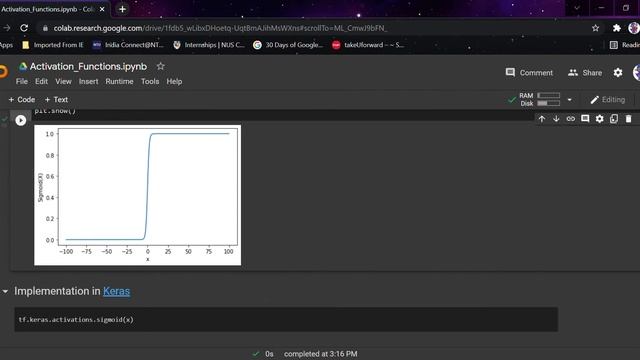
Task: Star the Activation_Functions notebook
Action: click(160, 66)
